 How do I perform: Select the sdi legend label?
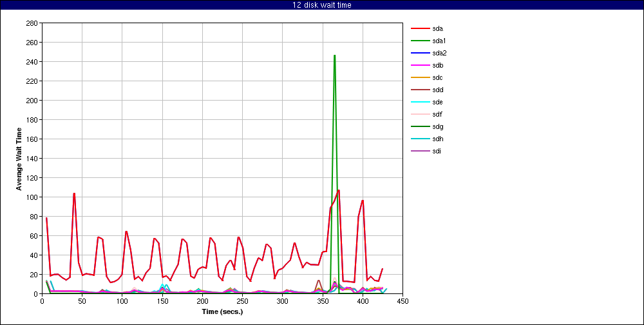tap(437, 151)
